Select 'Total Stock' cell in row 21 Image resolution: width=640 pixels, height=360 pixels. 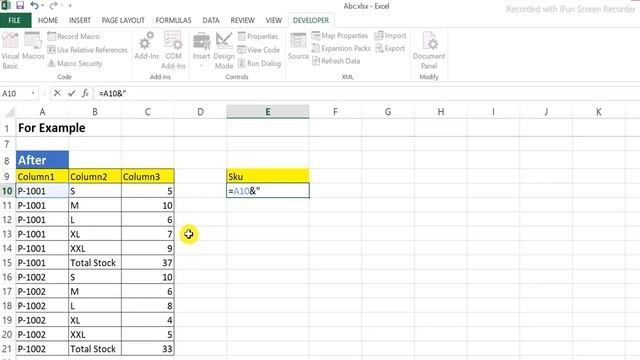[x=95, y=349]
